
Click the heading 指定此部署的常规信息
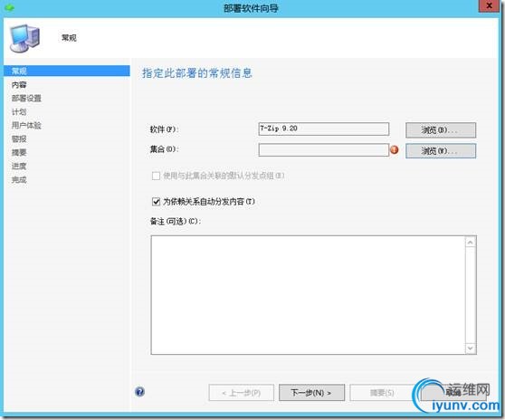point(197,73)
